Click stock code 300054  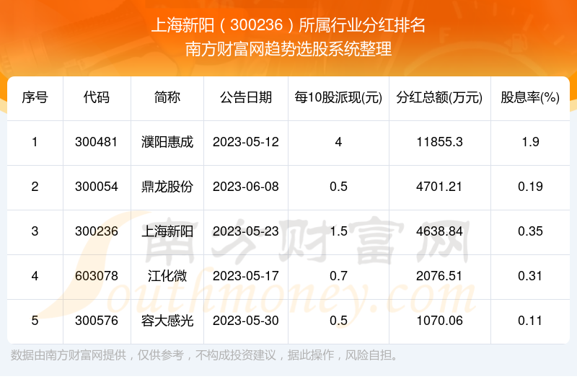tap(97, 187)
